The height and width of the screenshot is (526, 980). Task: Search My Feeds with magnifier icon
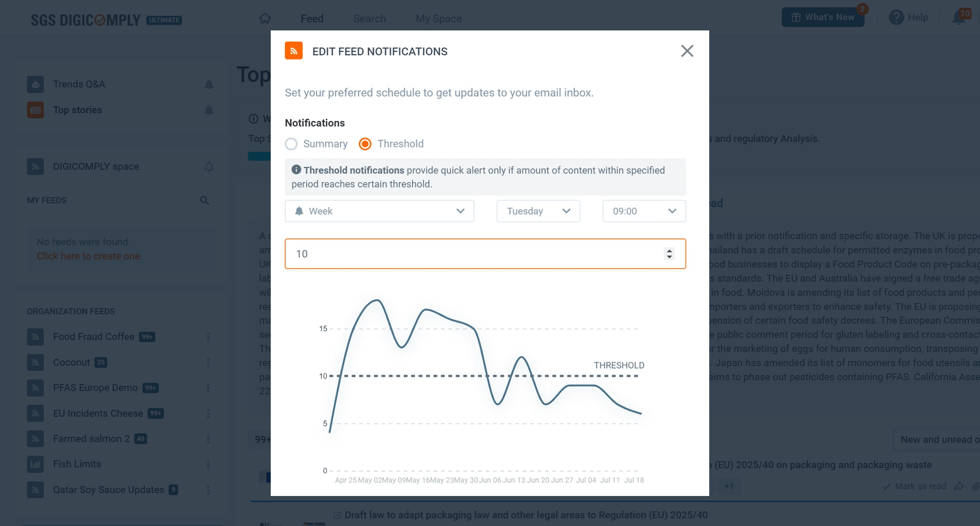(x=204, y=201)
